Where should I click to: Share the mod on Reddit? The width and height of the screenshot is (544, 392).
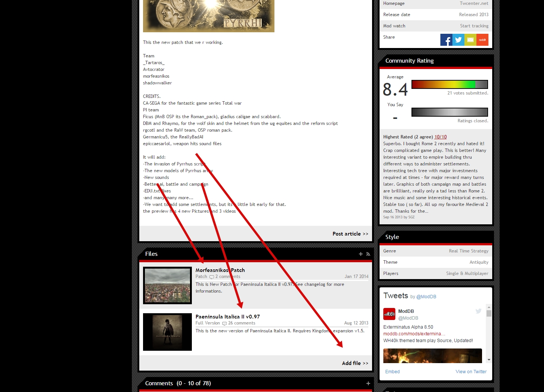pos(482,40)
